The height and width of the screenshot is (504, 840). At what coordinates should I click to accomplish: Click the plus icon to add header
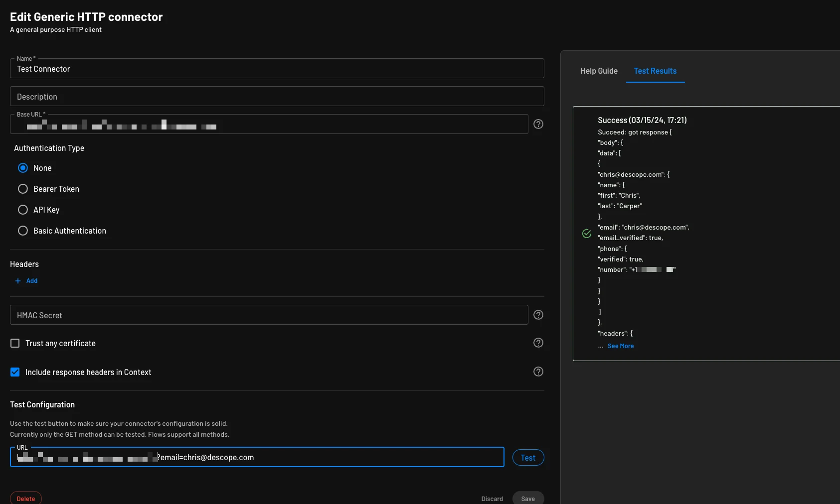click(18, 281)
